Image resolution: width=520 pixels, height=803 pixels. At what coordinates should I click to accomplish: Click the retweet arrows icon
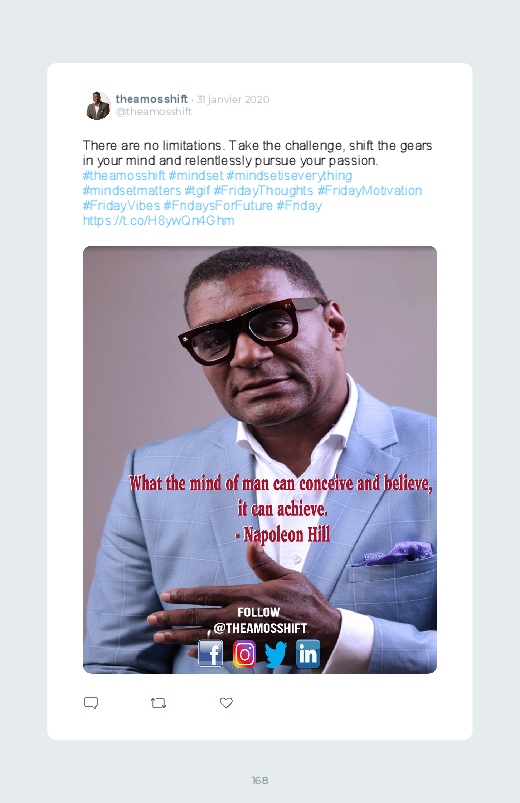pyautogui.click(x=158, y=703)
